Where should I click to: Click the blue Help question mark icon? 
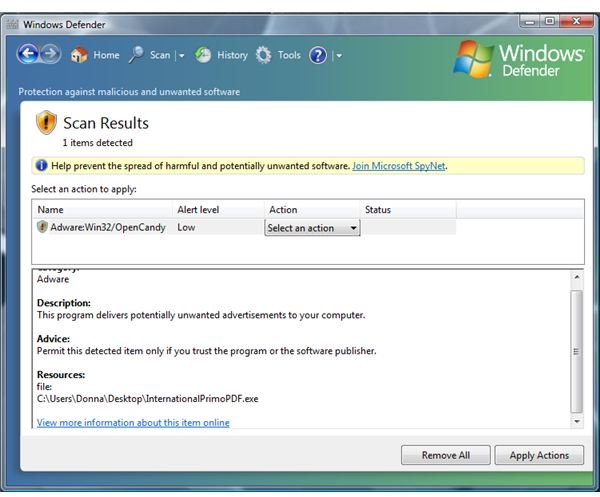[x=318, y=55]
